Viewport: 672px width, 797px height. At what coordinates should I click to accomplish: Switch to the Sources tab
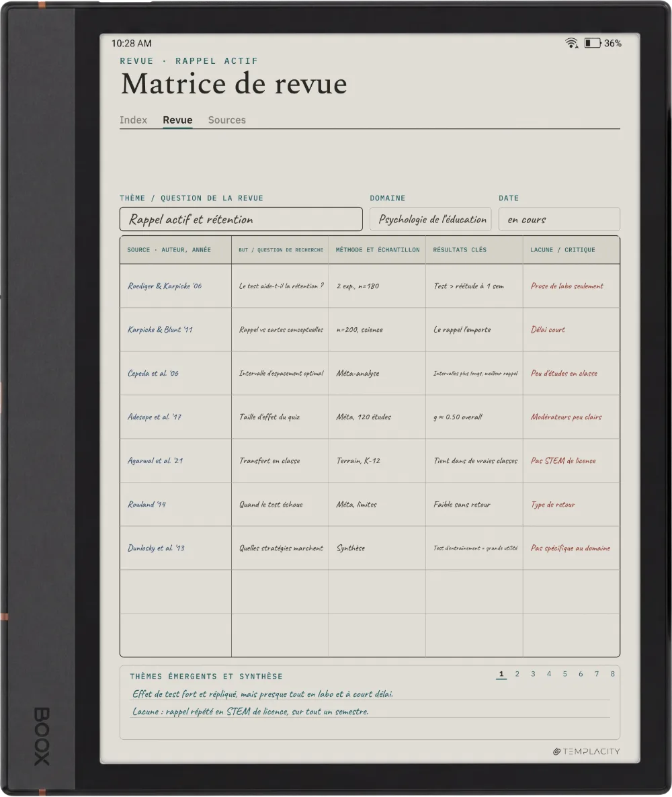226,120
